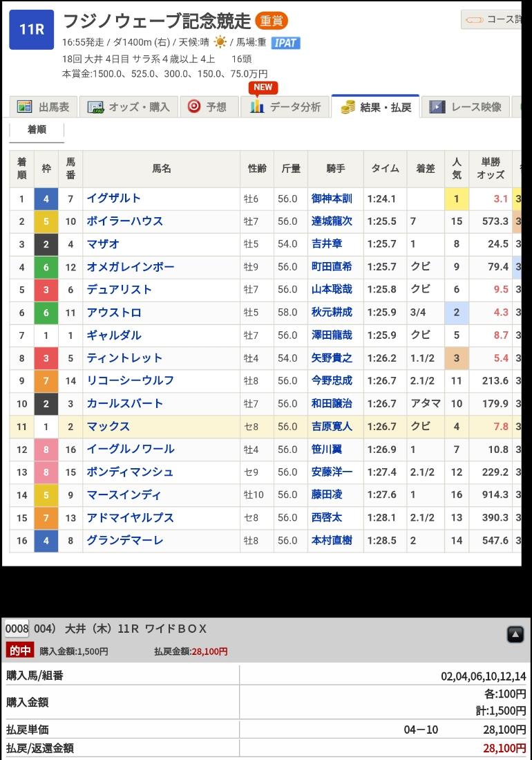Open the オッズ・購入 tab

pyautogui.click(x=129, y=106)
